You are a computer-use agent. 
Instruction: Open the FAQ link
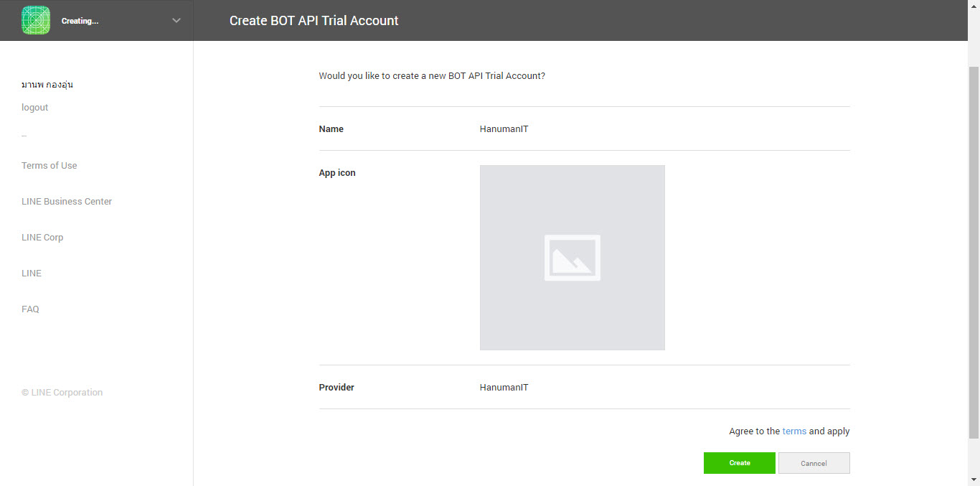click(30, 309)
